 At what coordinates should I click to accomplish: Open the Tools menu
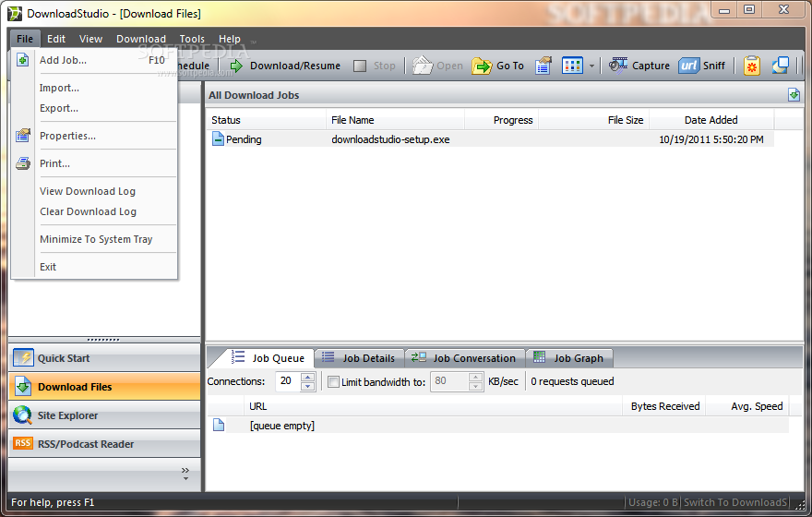click(192, 39)
